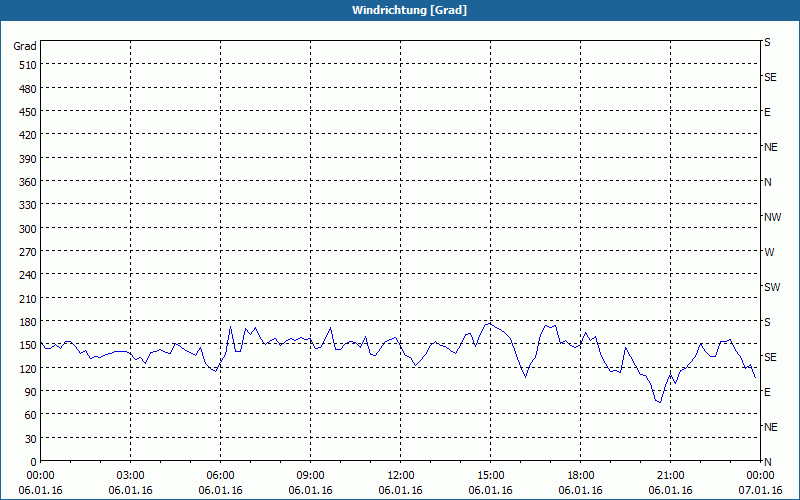
Task: Click the Grad unit label
Action: click(x=25, y=46)
